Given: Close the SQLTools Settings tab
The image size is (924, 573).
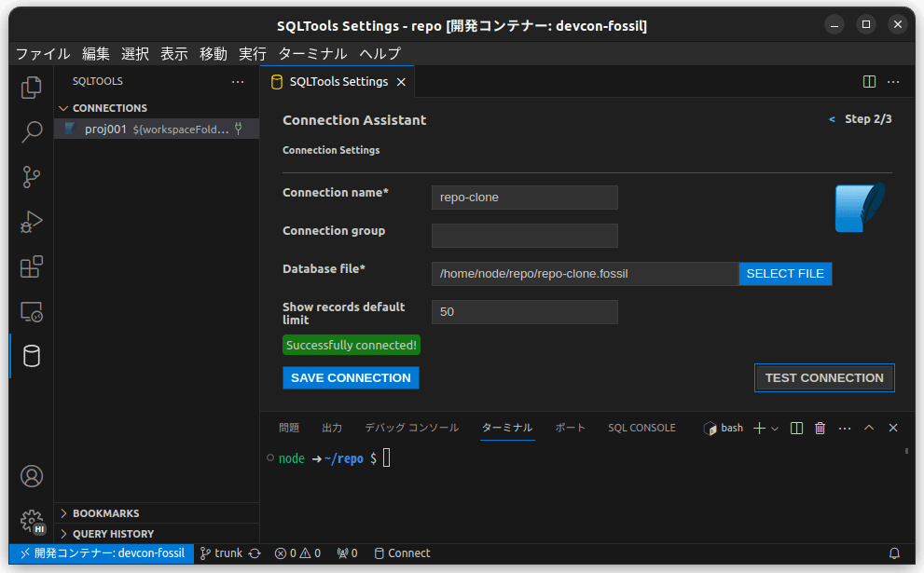Looking at the screenshot, I should [401, 82].
